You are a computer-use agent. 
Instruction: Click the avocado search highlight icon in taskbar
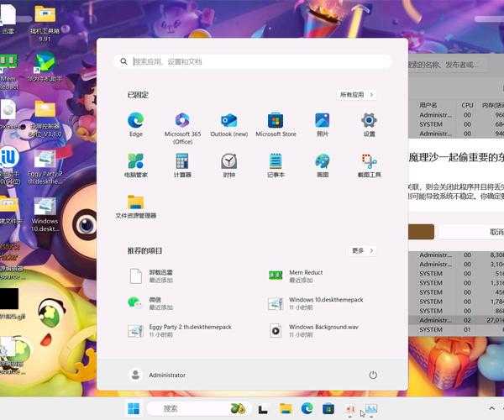[238, 409]
